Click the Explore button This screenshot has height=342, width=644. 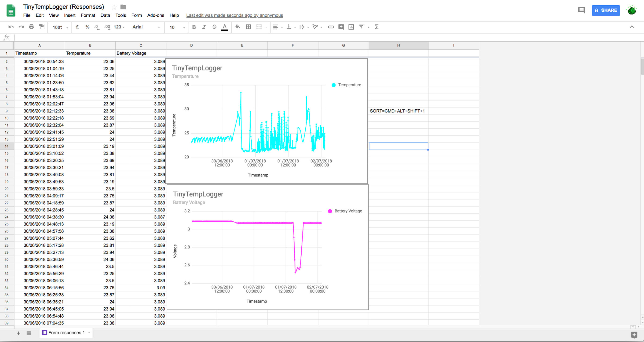pyautogui.click(x=634, y=335)
